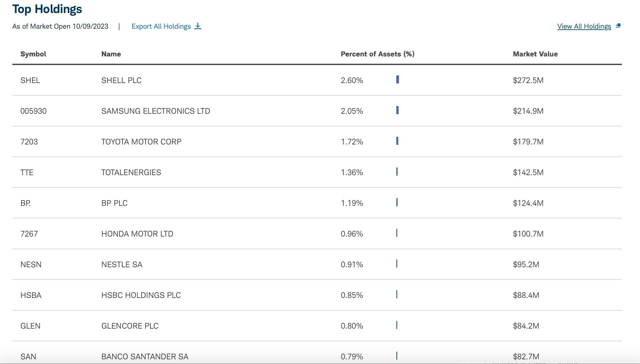Image resolution: width=640 pixels, height=364 pixels.
Task: Click the Symbol column header
Action: click(33, 54)
